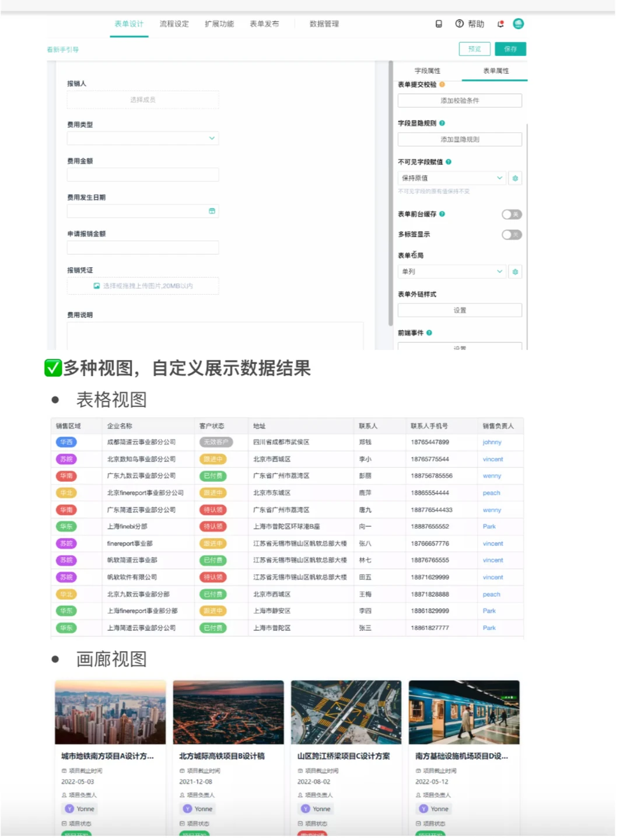Click peach link in 鹿萍 row
This screenshot has height=840, width=630.
(491, 493)
